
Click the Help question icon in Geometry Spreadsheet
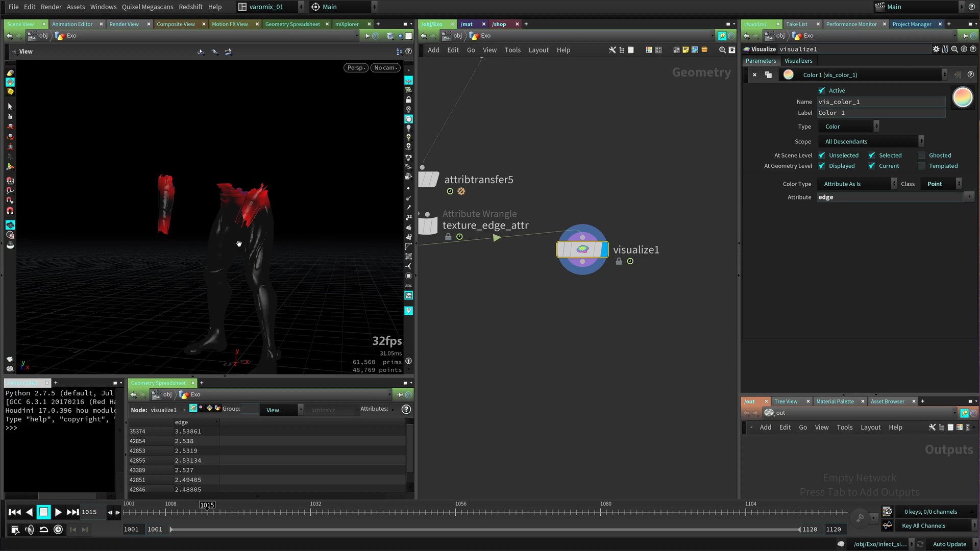[406, 410]
